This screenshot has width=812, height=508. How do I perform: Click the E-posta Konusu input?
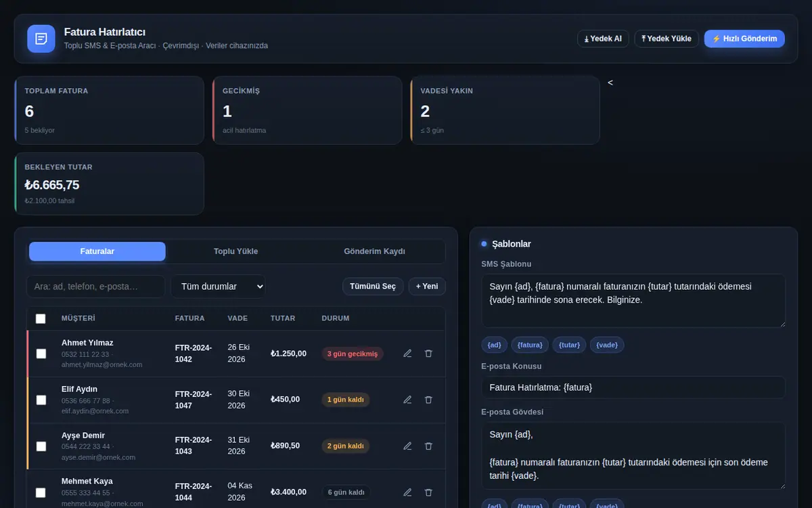pos(633,387)
